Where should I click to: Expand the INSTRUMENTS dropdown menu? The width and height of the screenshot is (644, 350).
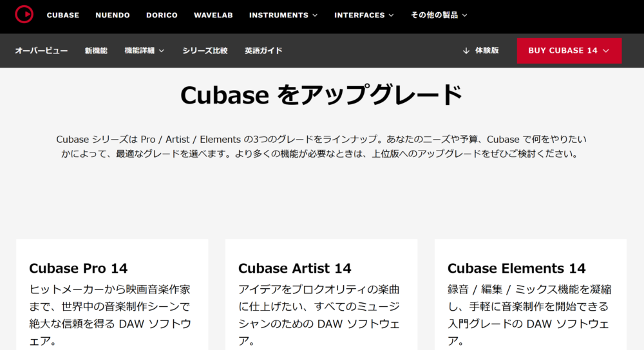pyautogui.click(x=283, y=15)
